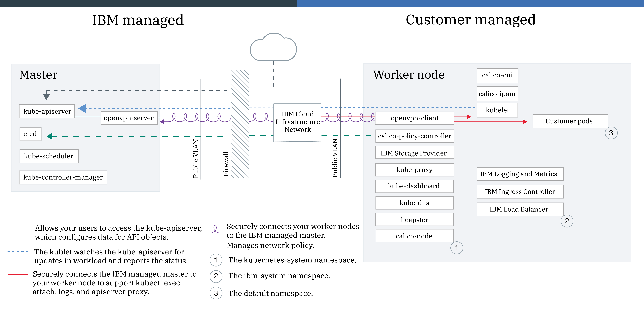Click the number 2 circle beside IBM Load Balancer
The image size is (644, 332).
(567, 221)
